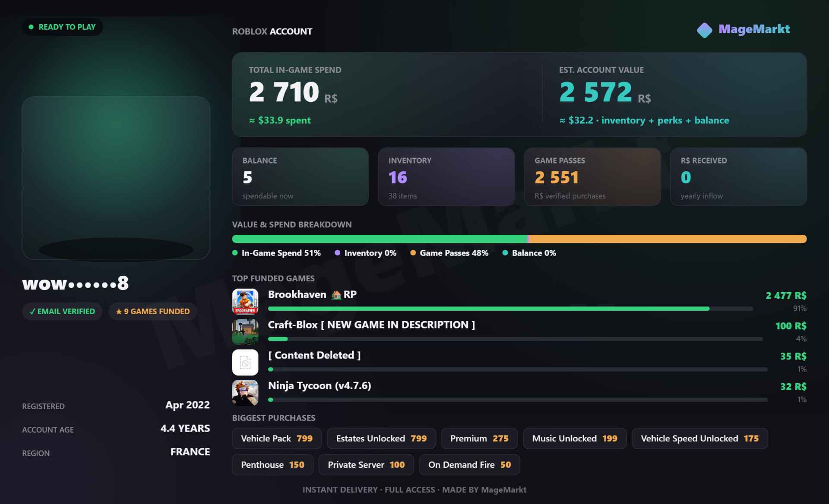Click the Craft-Blox 4% progress bar
This screenshot has width=829, height=504.
click(x=515, y=339)
